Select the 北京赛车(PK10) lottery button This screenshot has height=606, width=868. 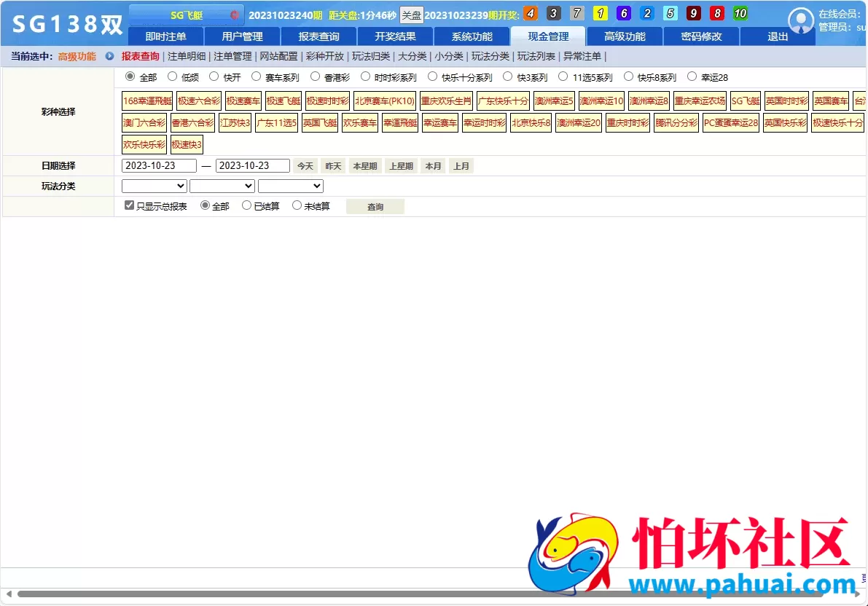[x=385, y=101]
